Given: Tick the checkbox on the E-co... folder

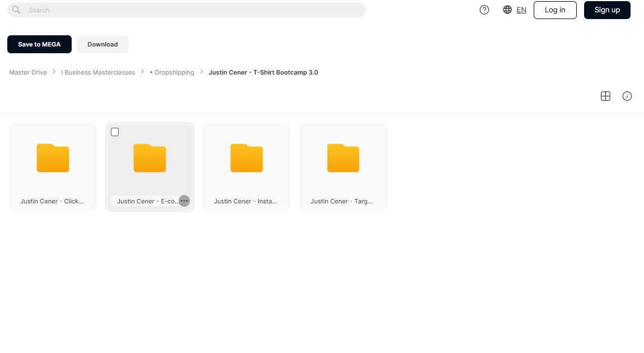Looking at the screenshot, I should click(x=115, y=132).
